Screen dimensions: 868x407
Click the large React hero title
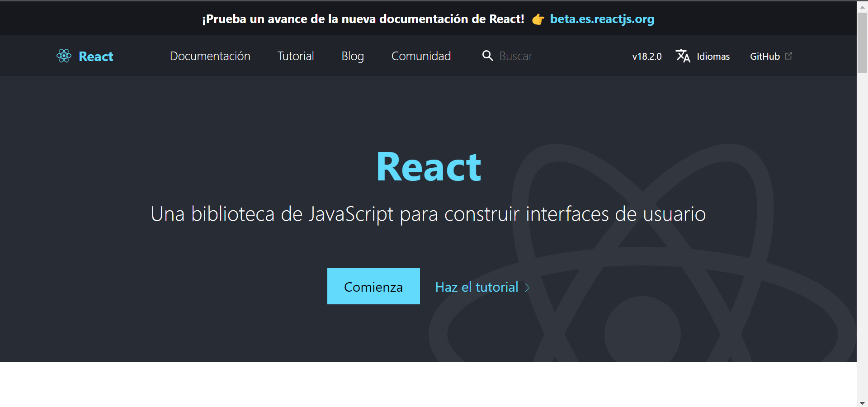tap(429, 167)
